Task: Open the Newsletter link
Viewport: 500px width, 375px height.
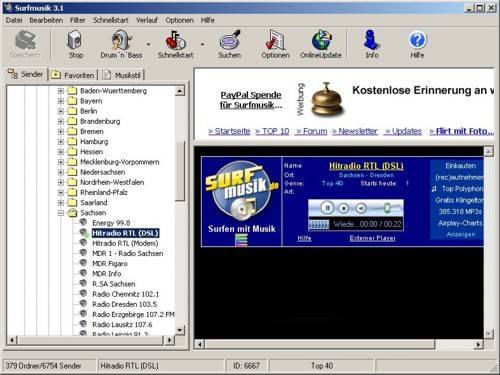Action: click(x=355, y=131)
